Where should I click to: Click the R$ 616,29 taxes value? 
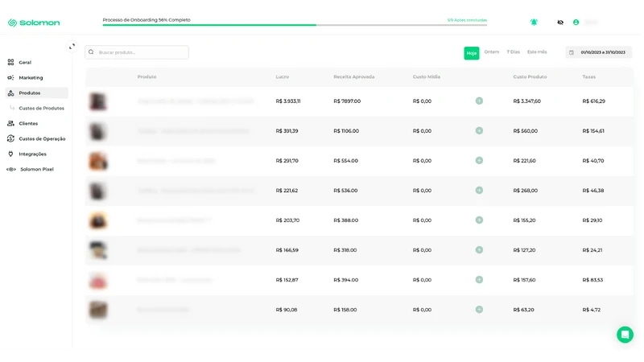tap(593, 101)
